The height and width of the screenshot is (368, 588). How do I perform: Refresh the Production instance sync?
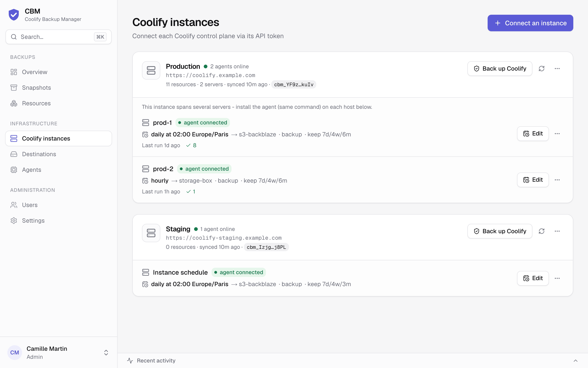pyautogui.click(x=542, y=69)
